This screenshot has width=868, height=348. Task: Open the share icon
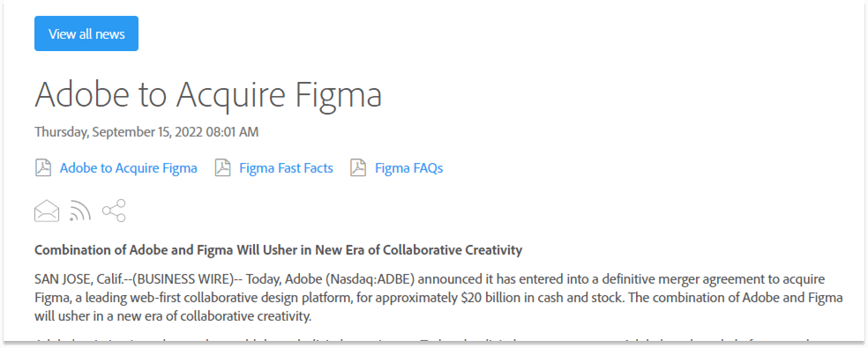tap(114, 211)
